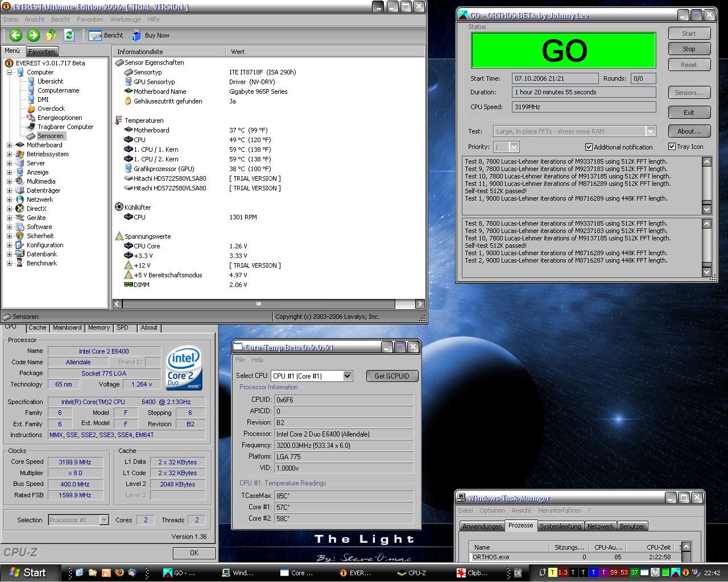Image resolution: width=728 pixels, height=582 pixels.
Task: Click the tray temperature reading 59
Action: tap(614, 573)
